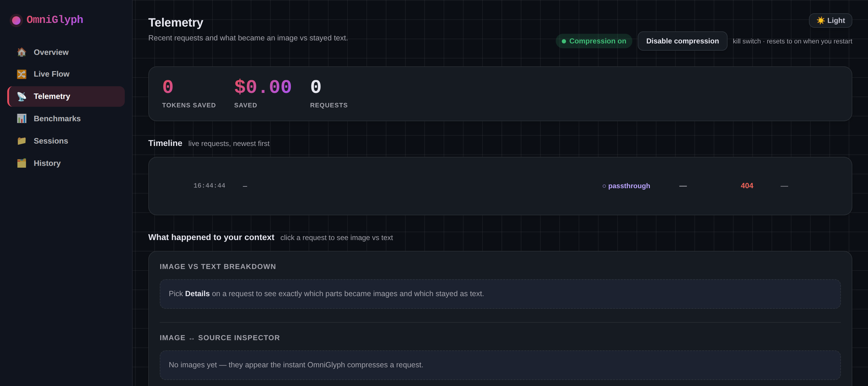
Task: Click the Sessions folder icon
Action: tap(22, 141)
